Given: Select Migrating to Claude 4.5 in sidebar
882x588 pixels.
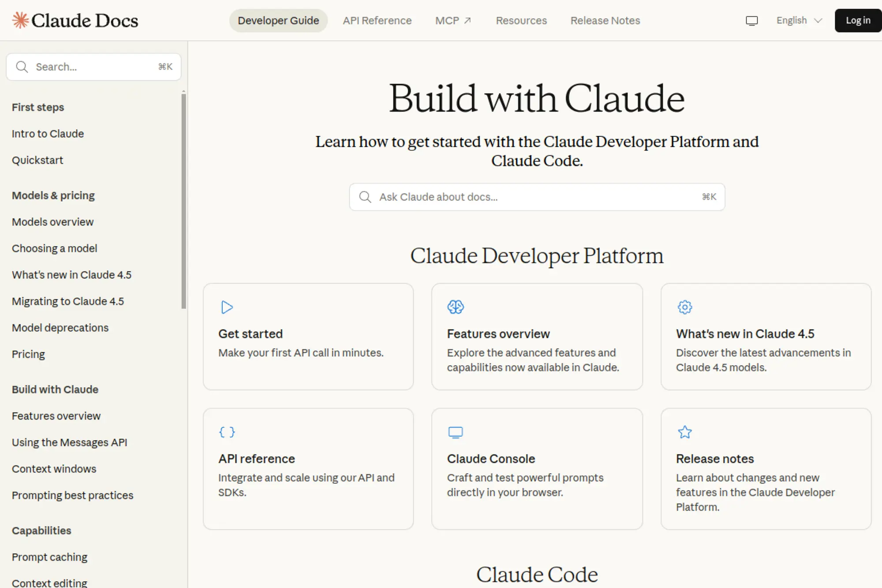Looking at the screenshot, I should (x=68, y=301).
